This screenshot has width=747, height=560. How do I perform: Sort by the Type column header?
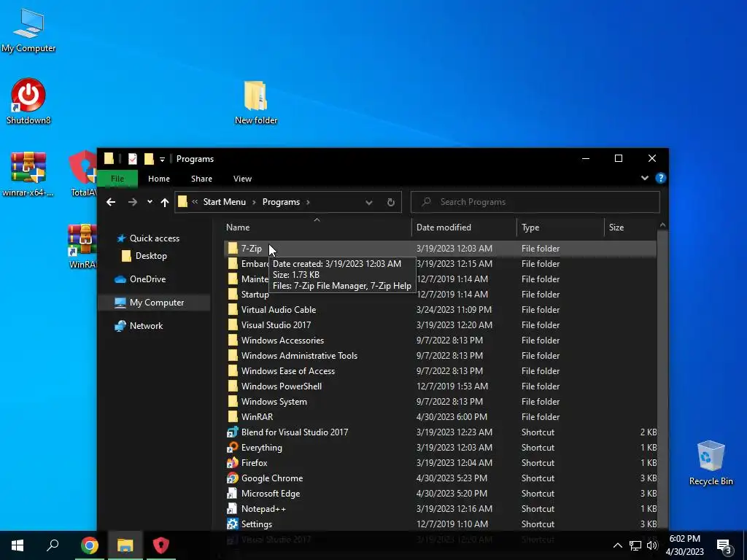pos(561,227)
